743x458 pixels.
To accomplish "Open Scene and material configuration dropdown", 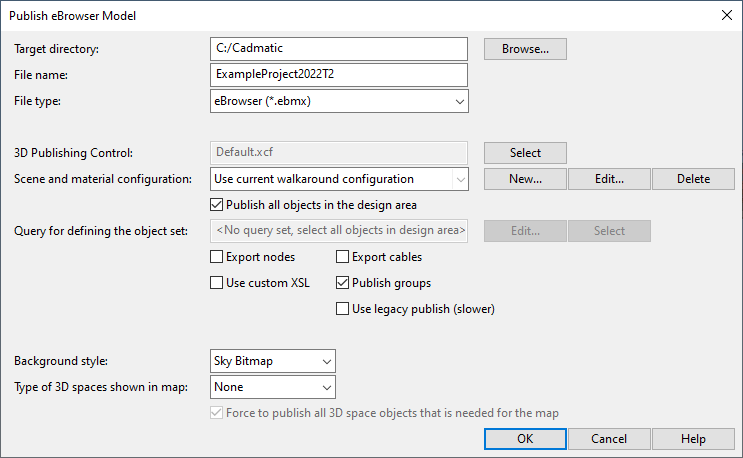I will (339, 179).
